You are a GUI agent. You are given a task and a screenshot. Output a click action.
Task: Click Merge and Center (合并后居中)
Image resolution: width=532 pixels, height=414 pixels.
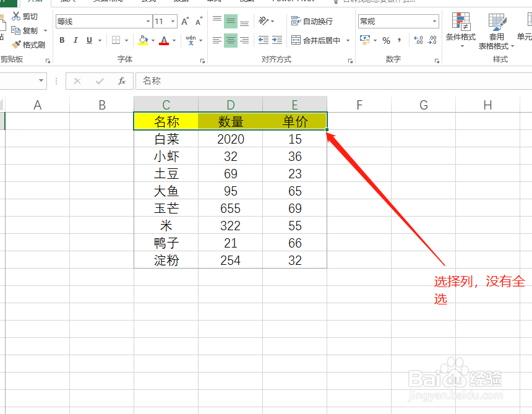(x=315, y=40)
